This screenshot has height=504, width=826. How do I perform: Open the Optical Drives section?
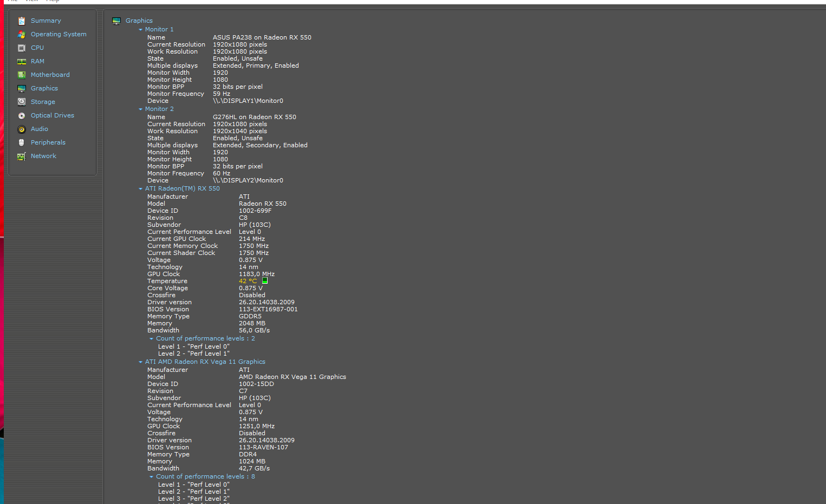53,115
